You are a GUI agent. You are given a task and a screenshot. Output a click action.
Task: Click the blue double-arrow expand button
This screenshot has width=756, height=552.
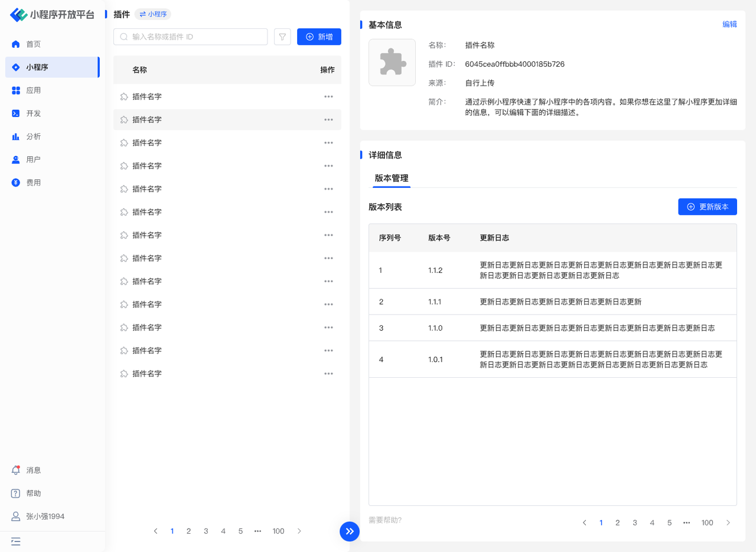pyautogui.click(x=350, y=531)
